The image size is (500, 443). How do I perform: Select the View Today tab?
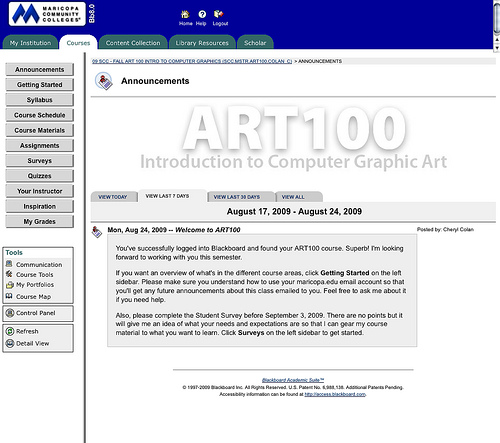pos(113,197)
